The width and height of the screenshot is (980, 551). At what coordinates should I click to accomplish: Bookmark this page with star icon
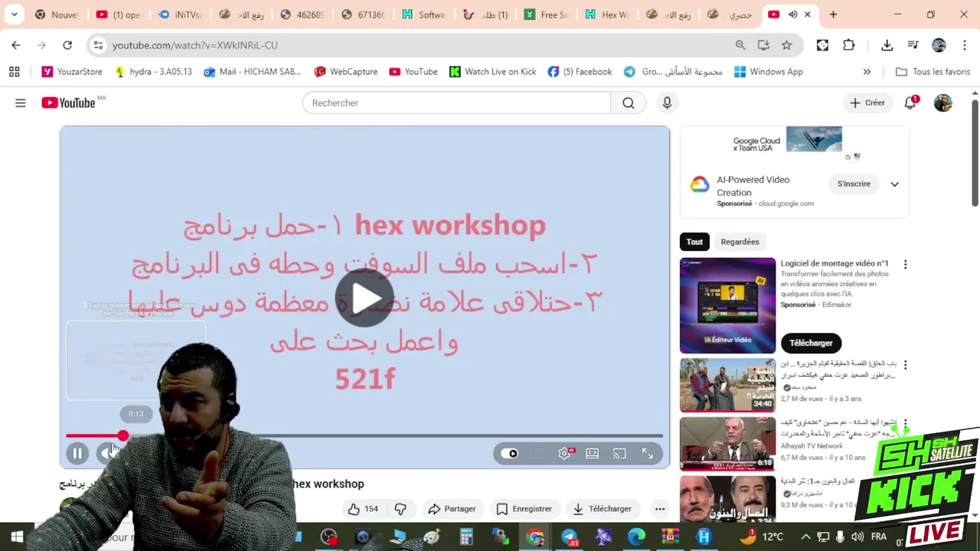pos(786,45)
